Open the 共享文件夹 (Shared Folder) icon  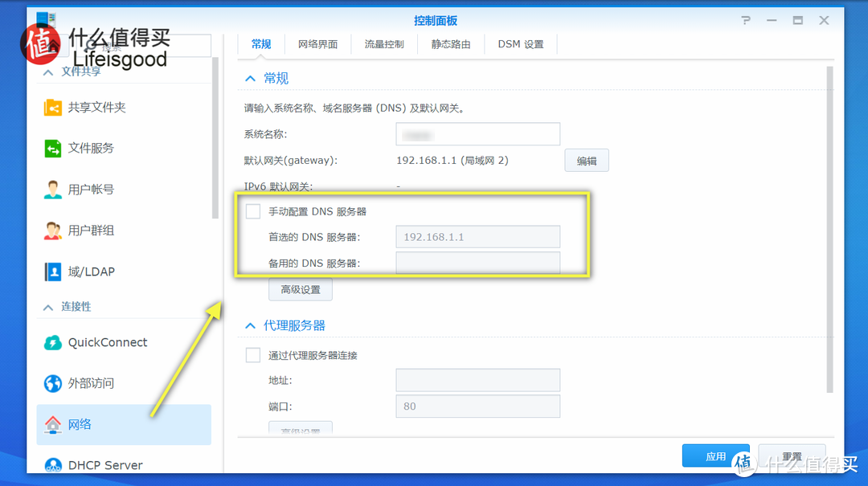coord(52,106)
